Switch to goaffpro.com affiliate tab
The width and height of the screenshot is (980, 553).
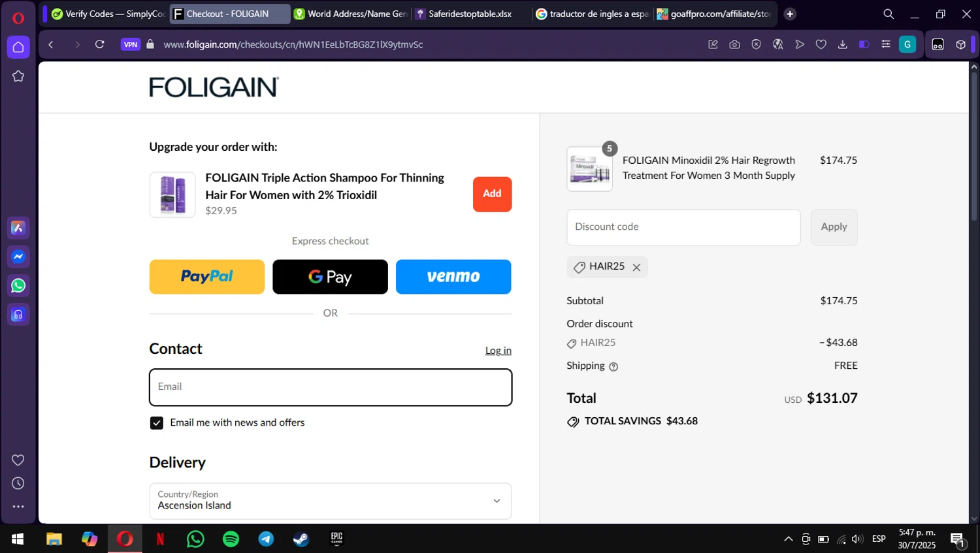tap(714, 14)
